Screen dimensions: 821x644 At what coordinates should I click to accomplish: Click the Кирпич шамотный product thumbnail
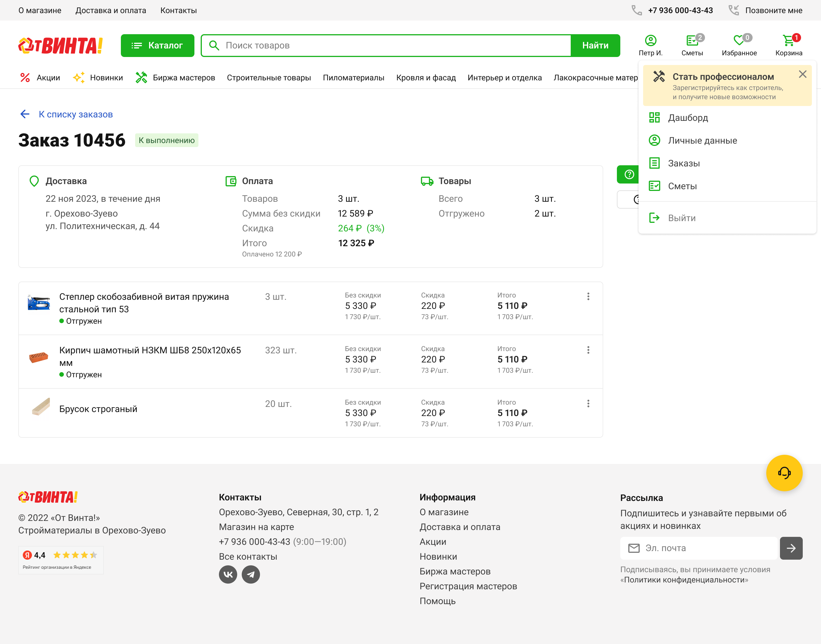[38, 357]
